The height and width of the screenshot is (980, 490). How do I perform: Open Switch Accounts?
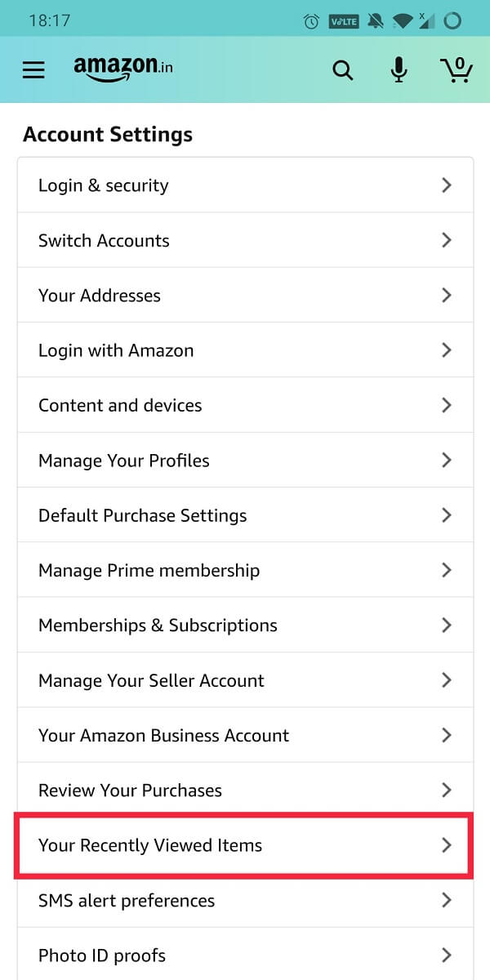104,240
